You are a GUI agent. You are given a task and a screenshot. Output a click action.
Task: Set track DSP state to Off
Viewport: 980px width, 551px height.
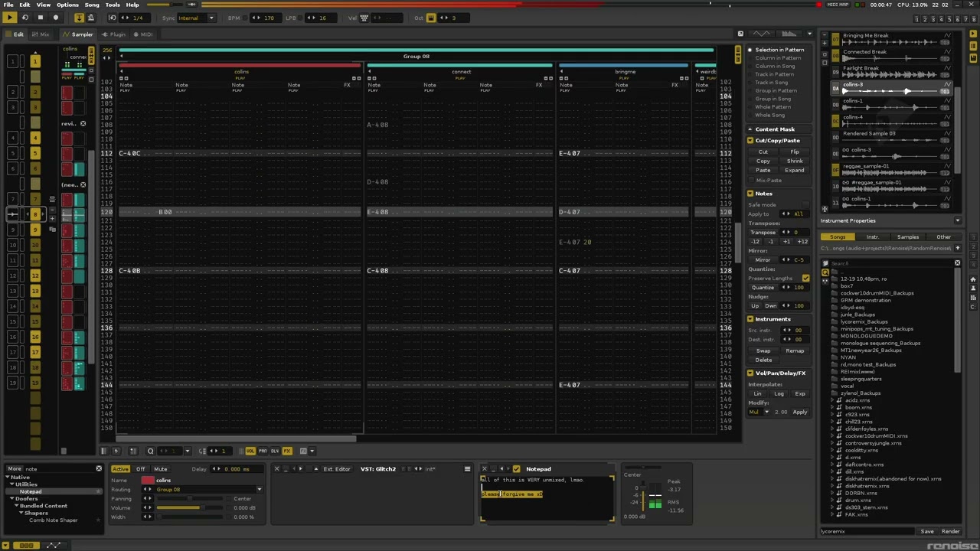[x=140, y=469]
